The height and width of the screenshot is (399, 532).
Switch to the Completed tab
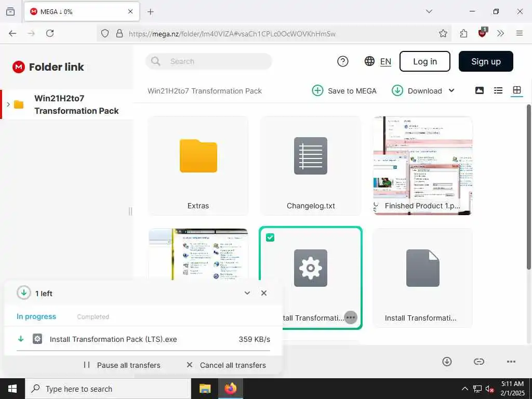coord(93,316)
